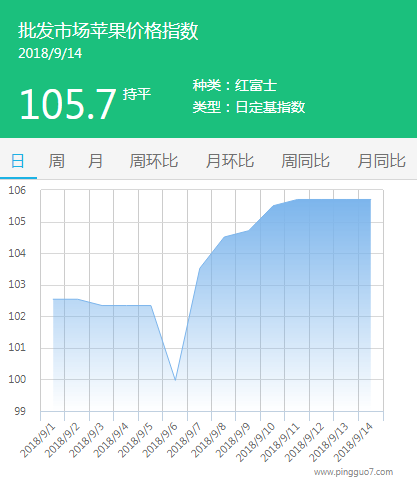Click the y-axis label 101
417x483 pixels.
point(17,348)
